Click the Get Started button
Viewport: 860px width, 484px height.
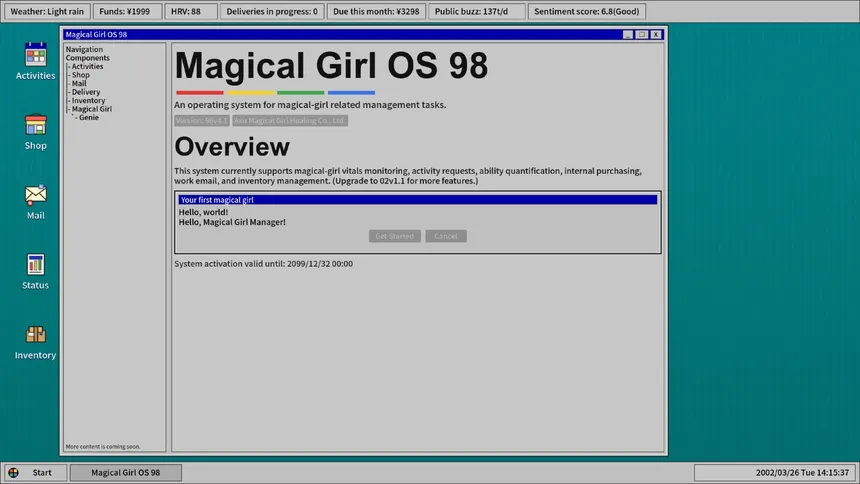click(x=394, y=236)
